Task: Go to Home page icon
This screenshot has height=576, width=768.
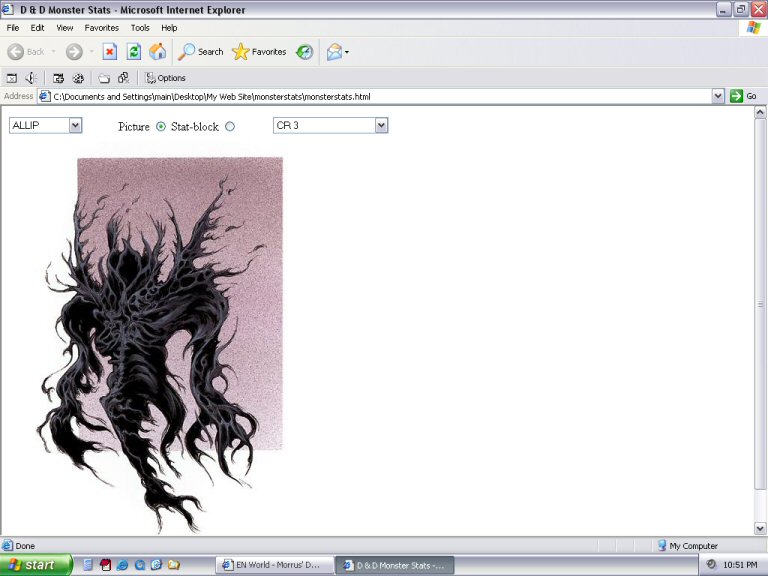Action: [157, 51]
